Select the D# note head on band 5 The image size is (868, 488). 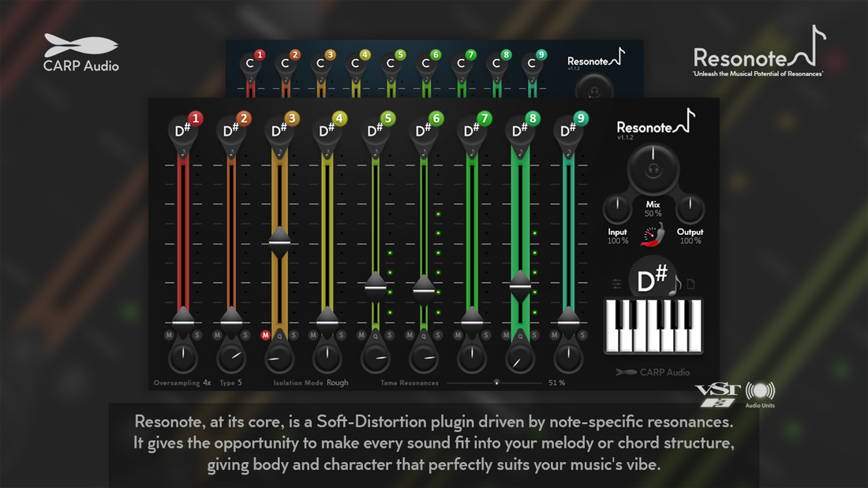(x=375, y=131)
